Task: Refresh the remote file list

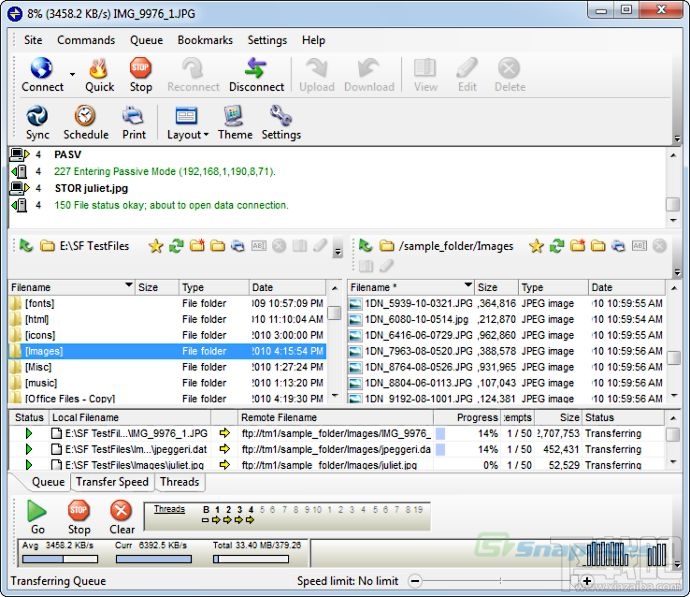Action: [x=557, y=246]
